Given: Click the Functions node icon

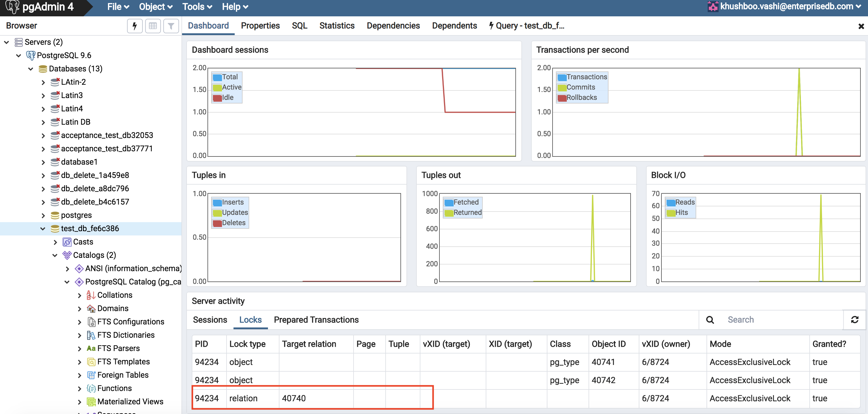Looking at the screenshot, I should [x=91, y=388].
